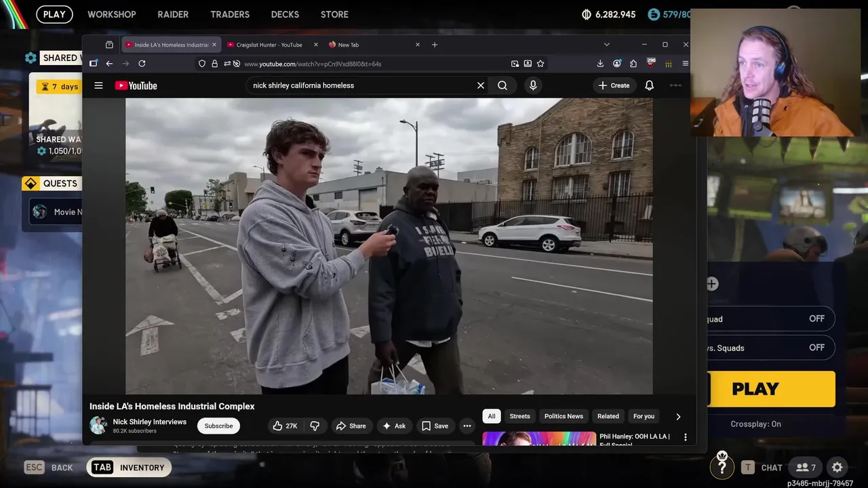This screenshot has width=868, height=488.
Task: Open the game CHAT button
Action: [x=762, y=467]
